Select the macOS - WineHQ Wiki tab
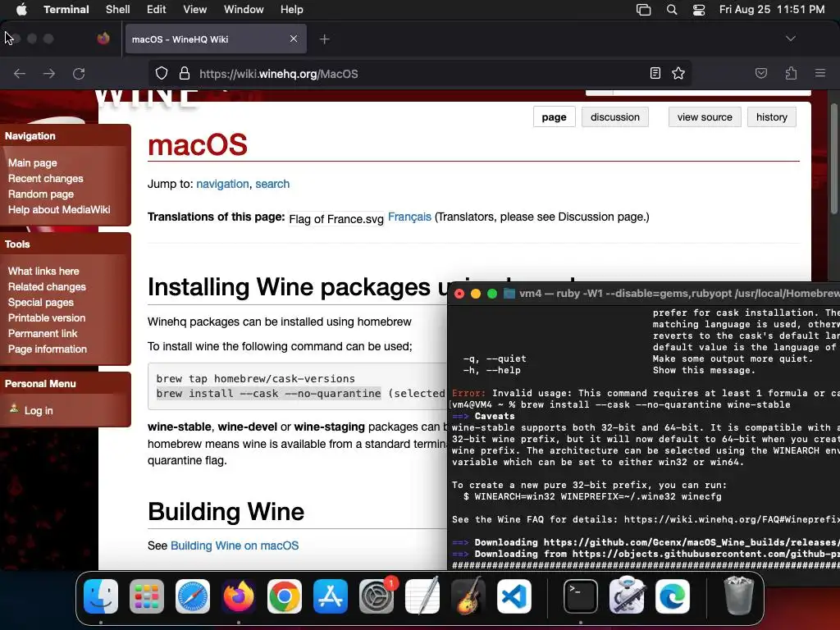This screenshot has width=840, height=630. point(216,39)
